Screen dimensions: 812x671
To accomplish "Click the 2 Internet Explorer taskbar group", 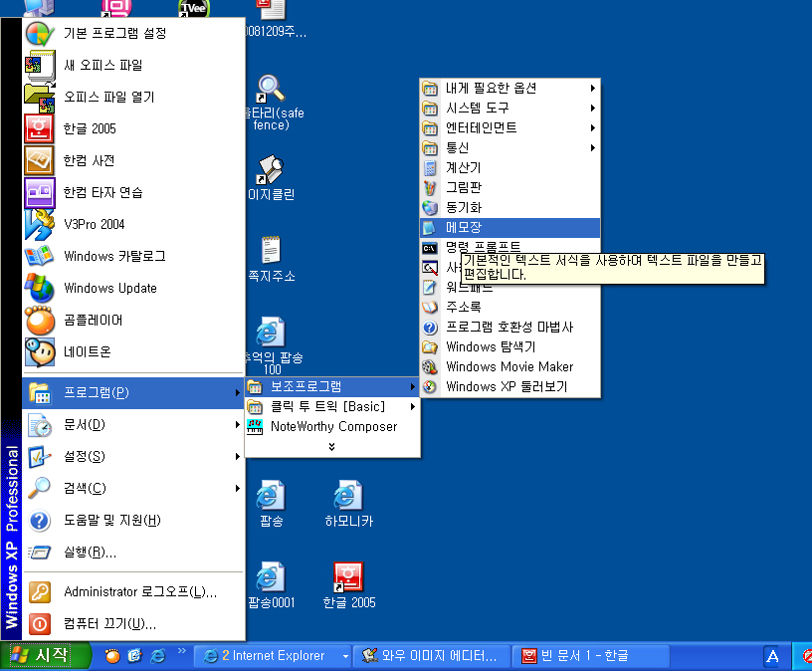I will 273,656.
